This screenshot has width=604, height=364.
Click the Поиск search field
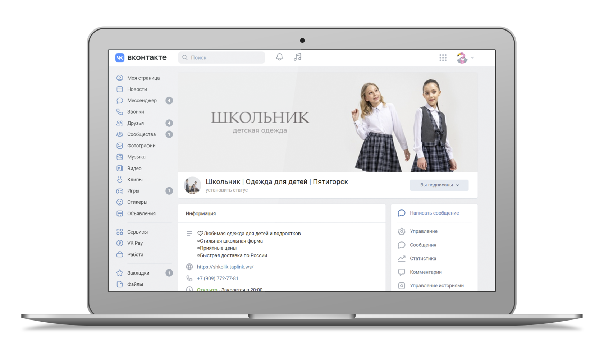coord(221,57)
